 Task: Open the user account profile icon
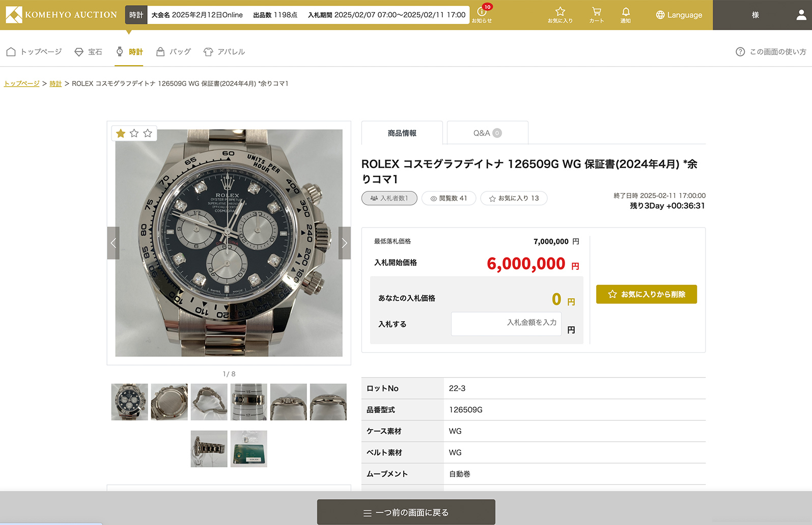[x=801, y=15]
